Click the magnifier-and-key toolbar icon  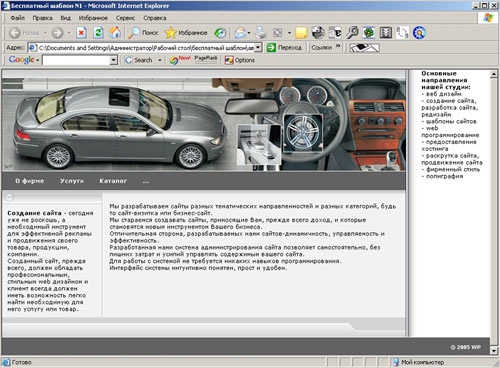(352, 33)
